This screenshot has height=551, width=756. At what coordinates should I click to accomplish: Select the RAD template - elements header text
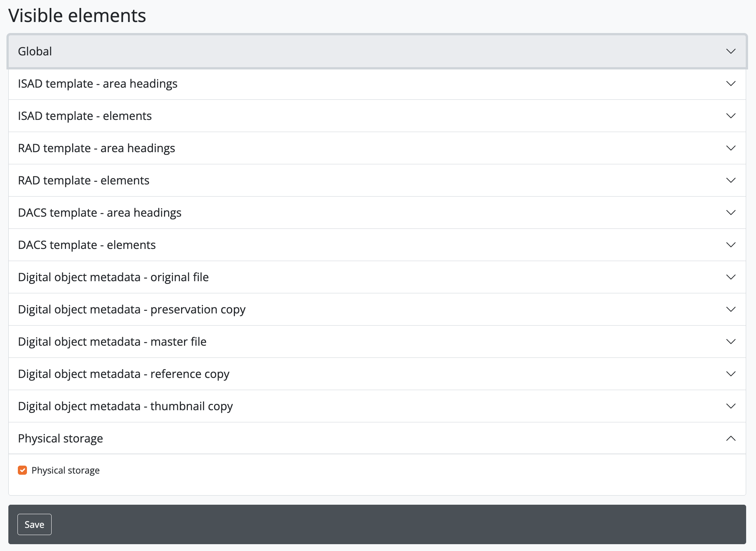pos(83,180)
